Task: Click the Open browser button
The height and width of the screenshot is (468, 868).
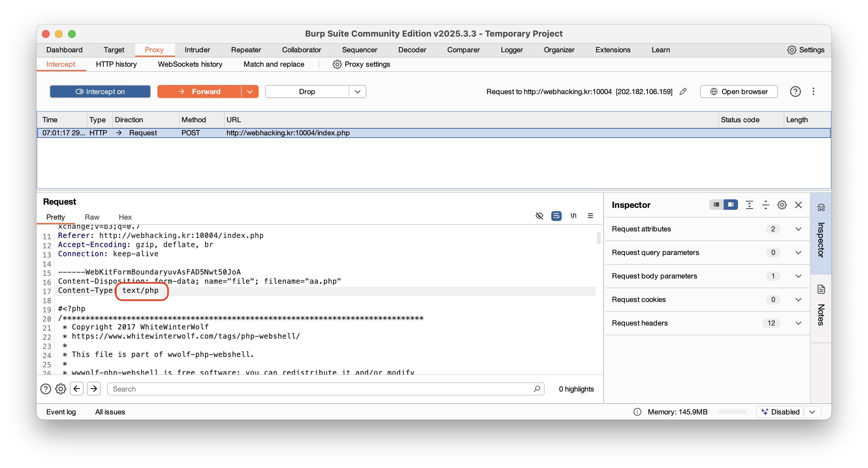Action: (x=739, y=92)
